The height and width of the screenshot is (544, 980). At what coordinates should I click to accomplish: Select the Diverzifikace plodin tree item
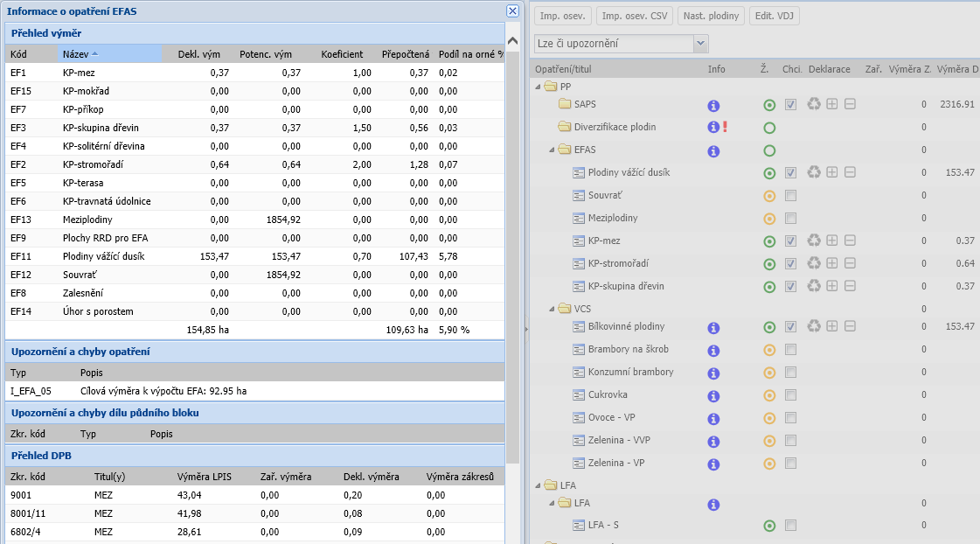click(x=615, y=127)
